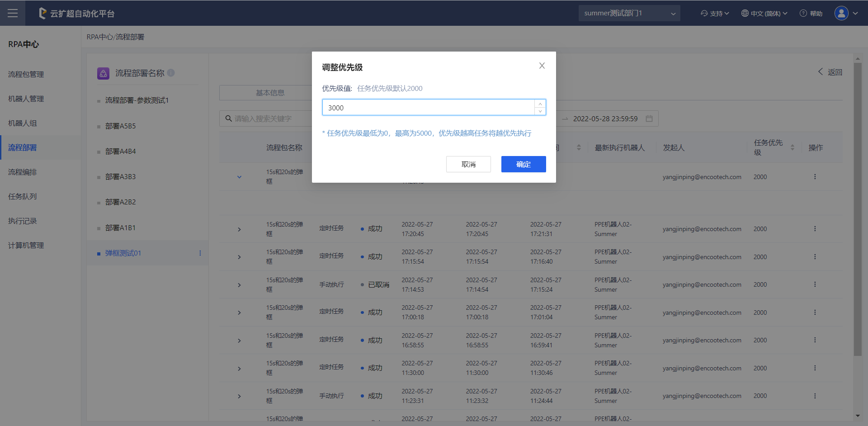The image size is (868, 426).
Task: Go to 计算机管理 in sidebar
Action: tap(26, 245)
